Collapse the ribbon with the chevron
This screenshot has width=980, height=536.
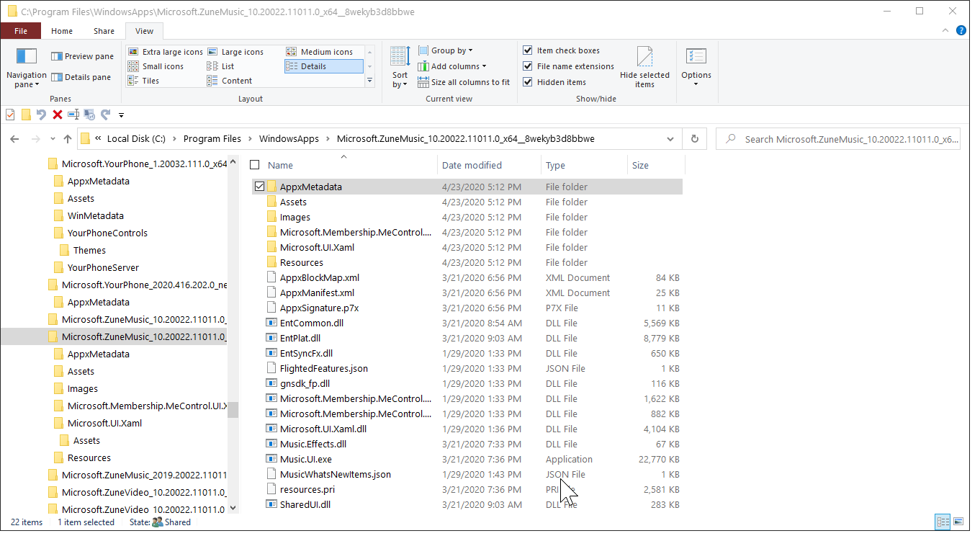(x=946, y=31)
